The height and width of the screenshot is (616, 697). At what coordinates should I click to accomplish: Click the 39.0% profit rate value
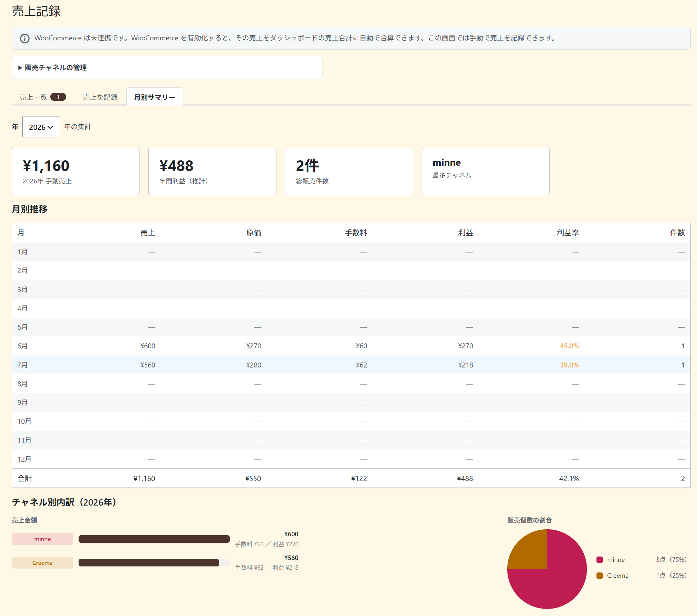click(569, 365)
